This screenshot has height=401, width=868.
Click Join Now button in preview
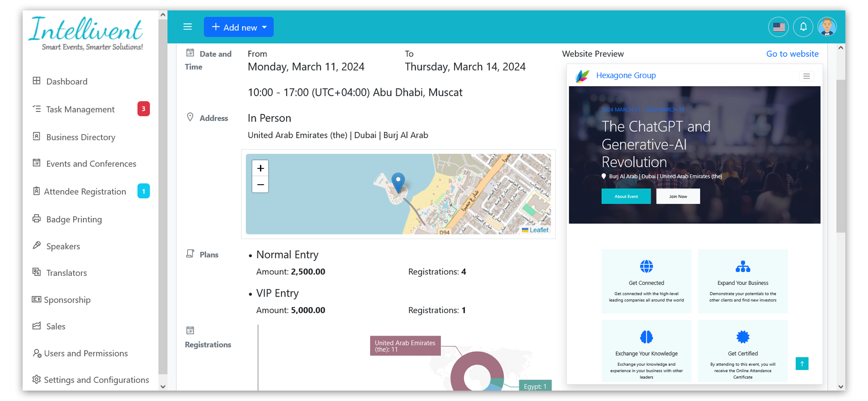pos(678,196)
